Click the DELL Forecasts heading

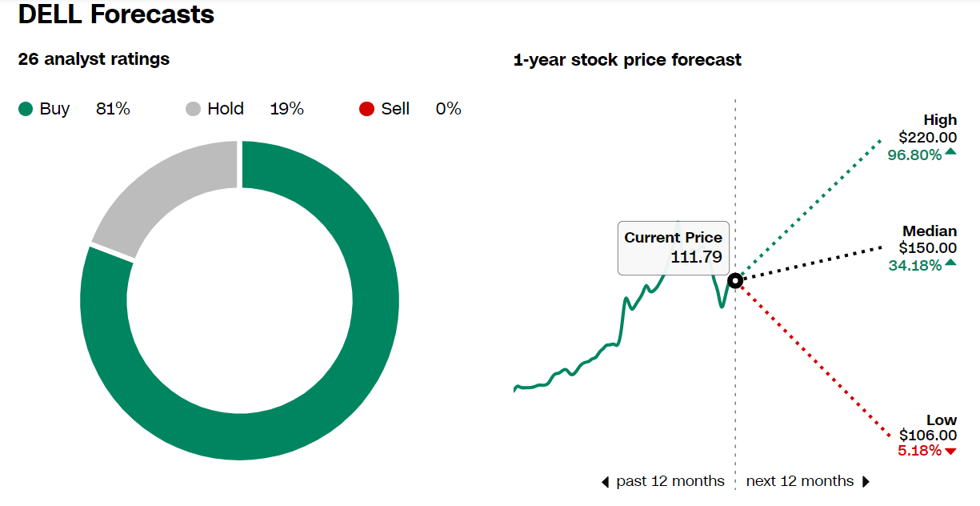tap(117, 14)
